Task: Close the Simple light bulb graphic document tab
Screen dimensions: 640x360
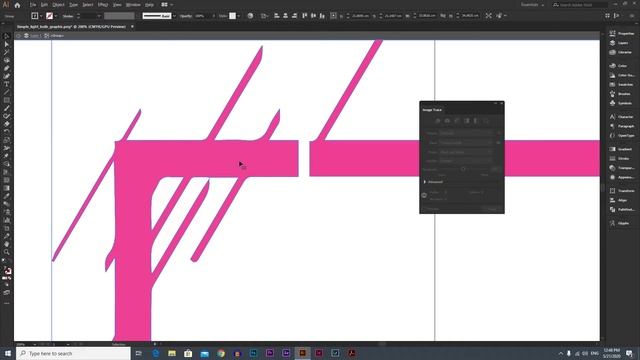Action: (x=132, y=27)
